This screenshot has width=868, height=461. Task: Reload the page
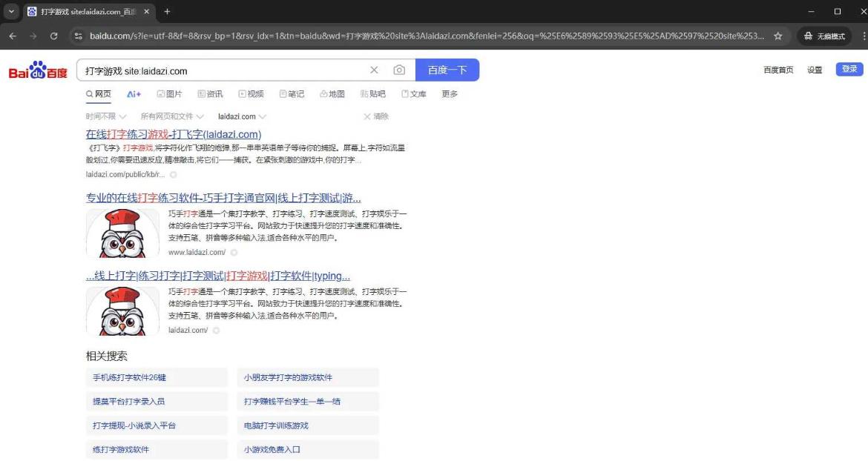pyautogui.click(x=53, y=36)
